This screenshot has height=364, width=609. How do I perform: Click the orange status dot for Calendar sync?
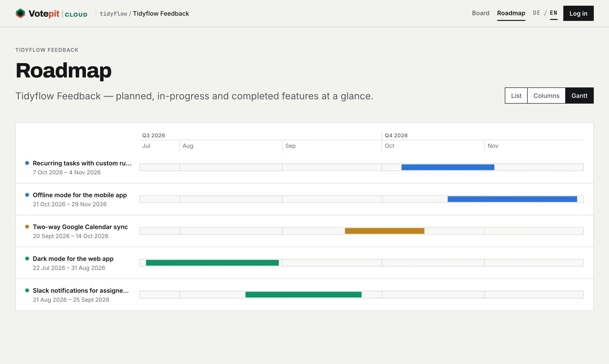[27, 227]
